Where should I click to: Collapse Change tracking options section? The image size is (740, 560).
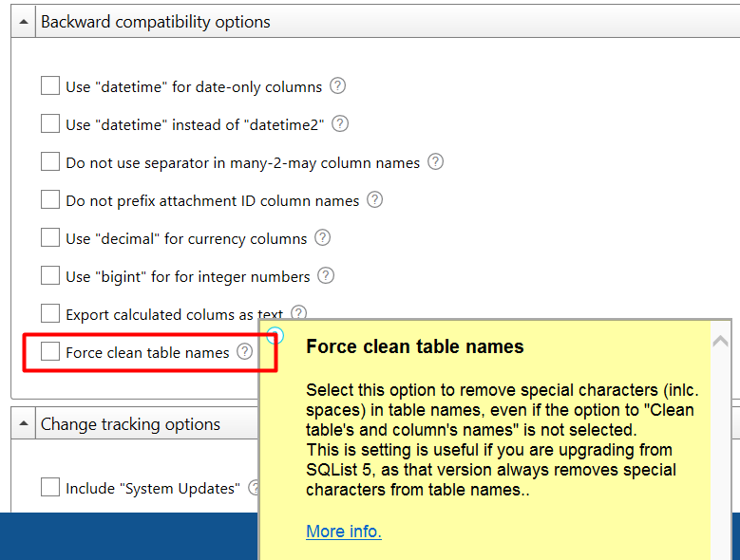click(x=24, y=423)
